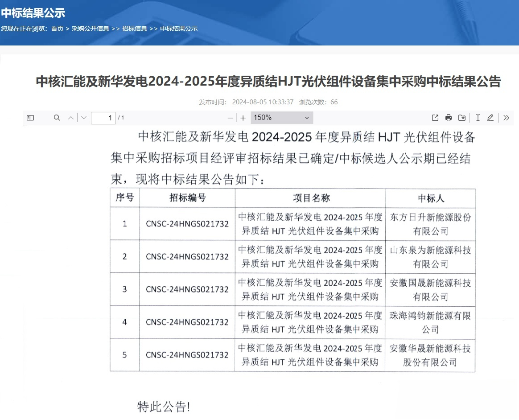Image resolution: width=519 pixels, height=420 pixels.
Task: Open the PDF in a new window
Action: (x=434, y=117)
